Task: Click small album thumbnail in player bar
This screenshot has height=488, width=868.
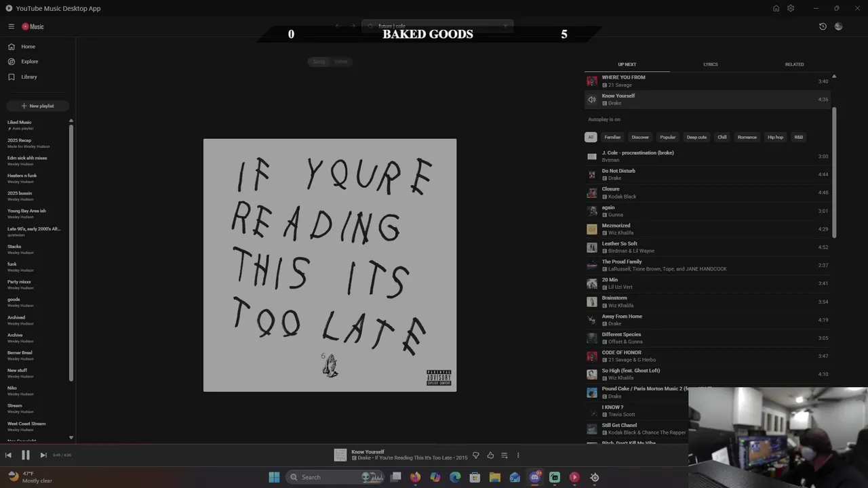Action: [340, 455]
